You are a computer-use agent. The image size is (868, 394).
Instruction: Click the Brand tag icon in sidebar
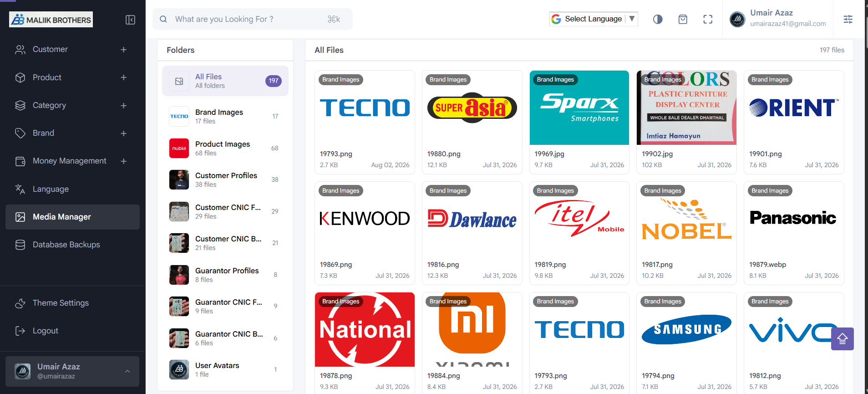tap(20, 133)
